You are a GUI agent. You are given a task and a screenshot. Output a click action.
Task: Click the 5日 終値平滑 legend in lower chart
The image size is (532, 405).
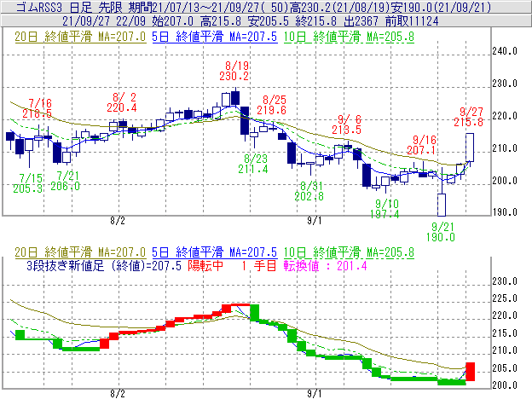coord(215,252)
